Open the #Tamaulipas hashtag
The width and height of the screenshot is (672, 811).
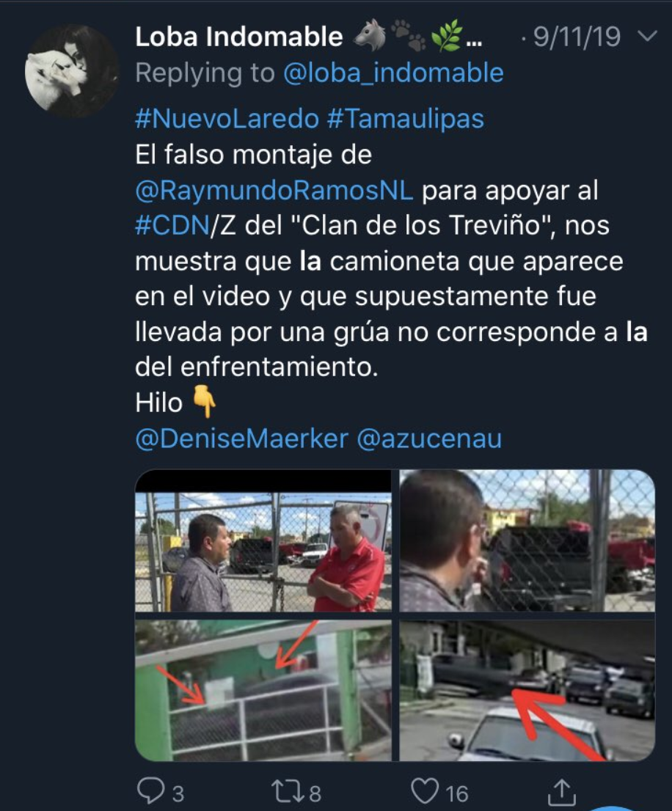click(406, 119)
